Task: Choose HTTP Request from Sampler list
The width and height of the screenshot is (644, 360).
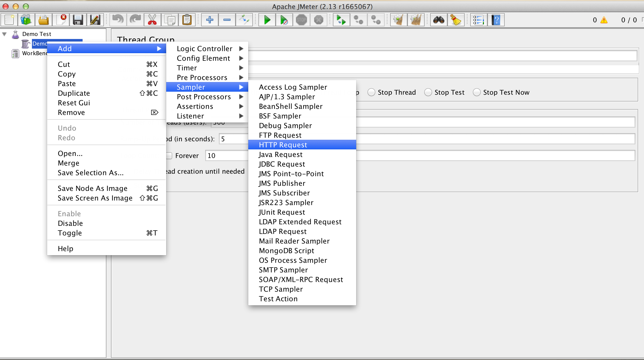Action: point(302,145)
